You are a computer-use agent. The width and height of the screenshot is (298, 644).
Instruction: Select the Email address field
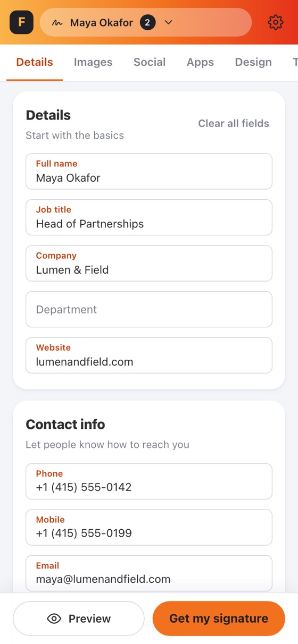coord(149,573)
